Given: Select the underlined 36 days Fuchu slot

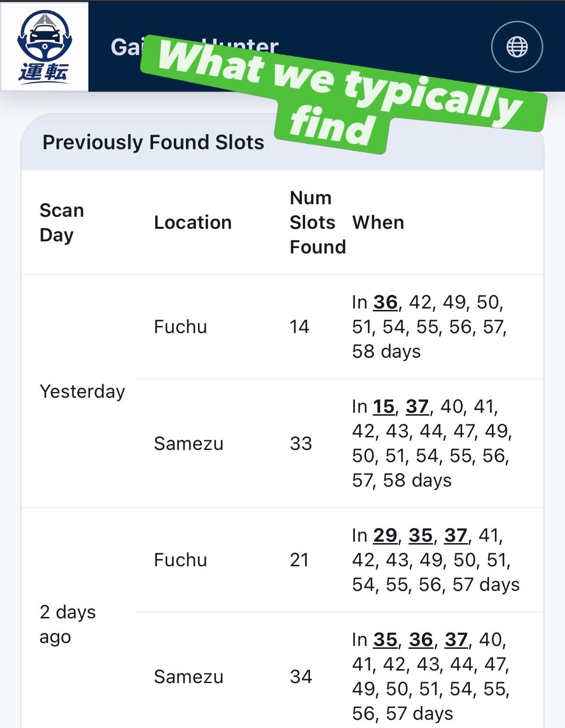Looking at the screenshot, I should point(385,302).
